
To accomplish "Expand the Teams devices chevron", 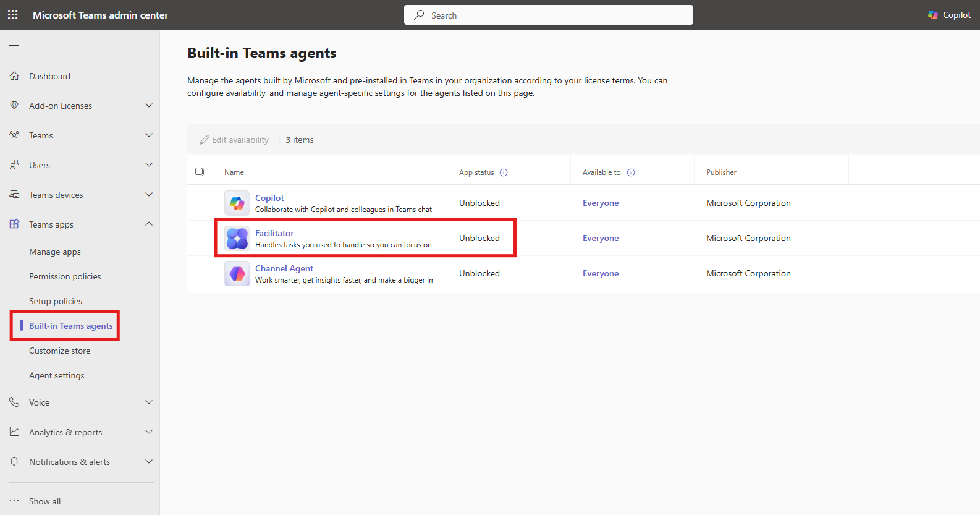I will [149, 195].
